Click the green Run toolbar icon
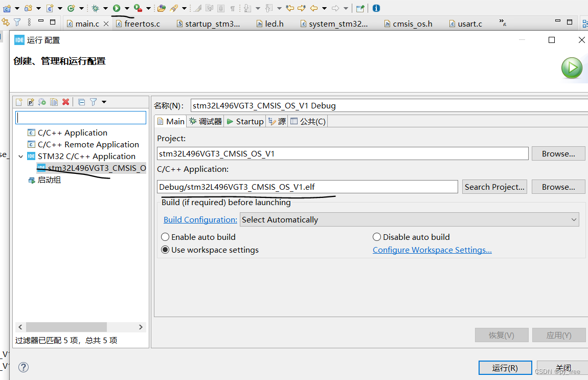588x380 pixels. [x=117, y=8]
